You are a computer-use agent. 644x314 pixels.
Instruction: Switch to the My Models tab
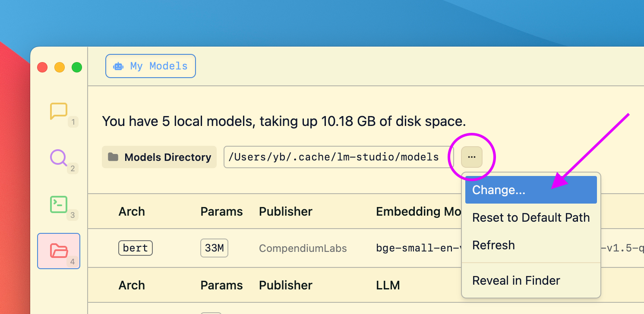(x=151, y=66)
